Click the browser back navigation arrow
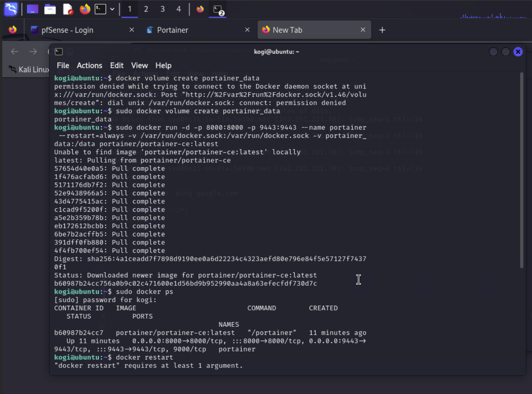This screenshot has width=532, height=394. click(14, 51)
